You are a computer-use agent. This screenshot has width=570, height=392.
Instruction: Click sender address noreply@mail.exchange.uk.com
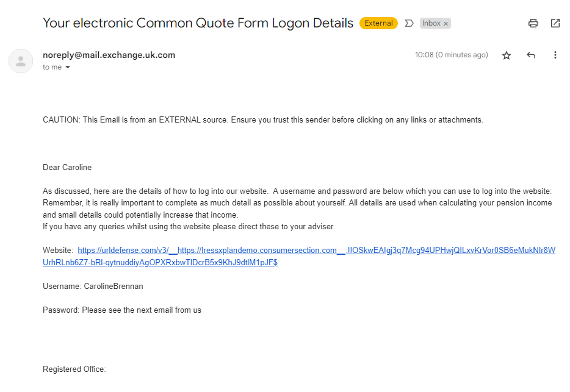point(109,55)
